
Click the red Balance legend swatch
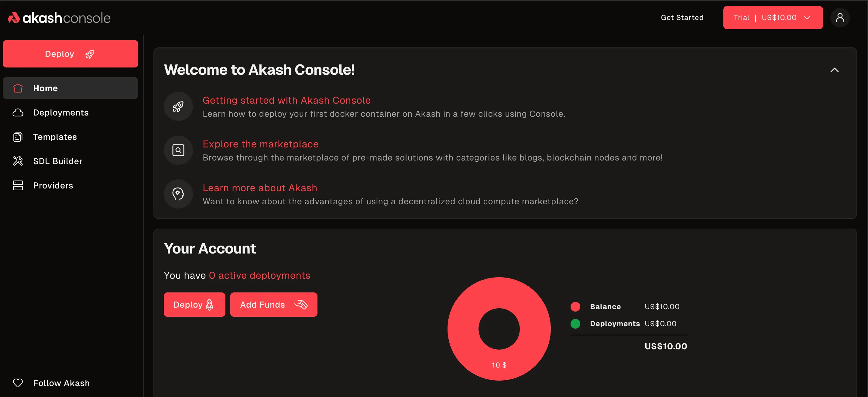pos(575,307)
